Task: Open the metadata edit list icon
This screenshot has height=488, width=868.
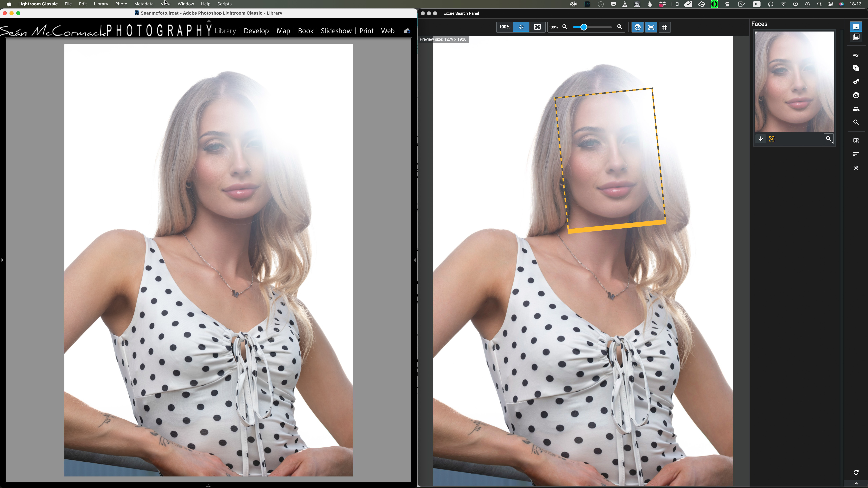Action: coord(856,55)
